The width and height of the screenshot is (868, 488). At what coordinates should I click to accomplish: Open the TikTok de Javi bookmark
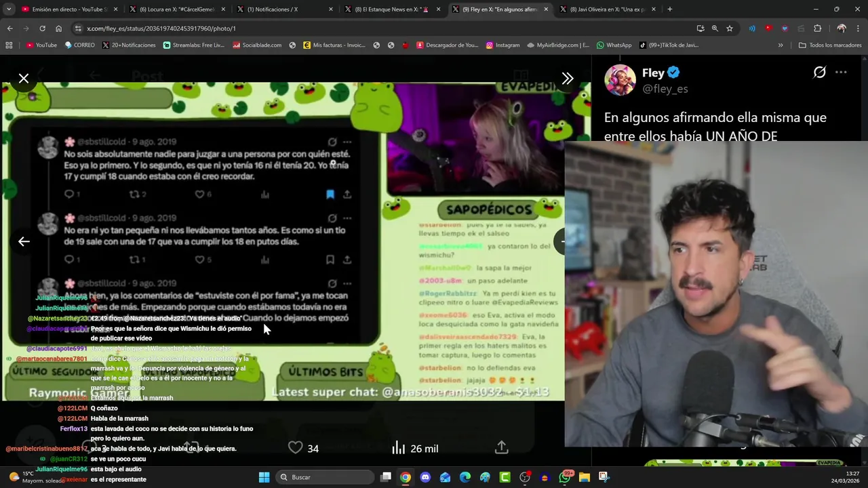[669, 45]
